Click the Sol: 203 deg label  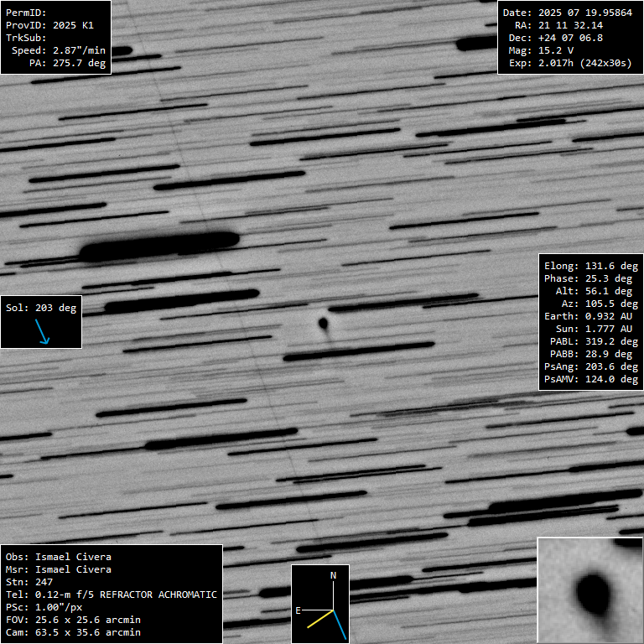[x=41, y=308]
